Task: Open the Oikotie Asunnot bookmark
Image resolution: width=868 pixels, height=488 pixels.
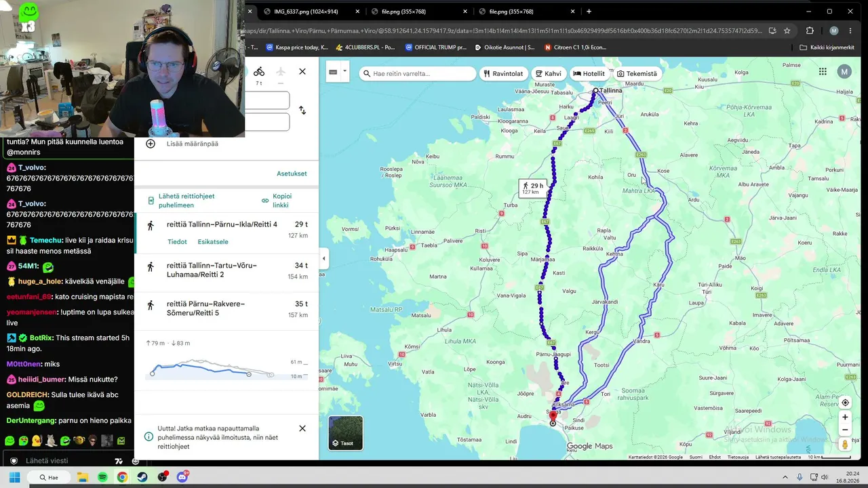Action: [x=505, y=47]
